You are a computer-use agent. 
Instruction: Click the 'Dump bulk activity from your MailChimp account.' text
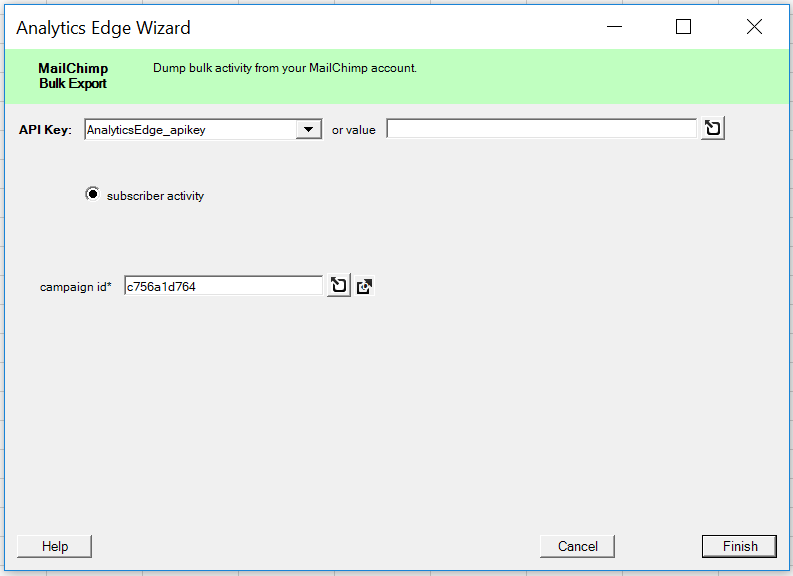(285, 68)
